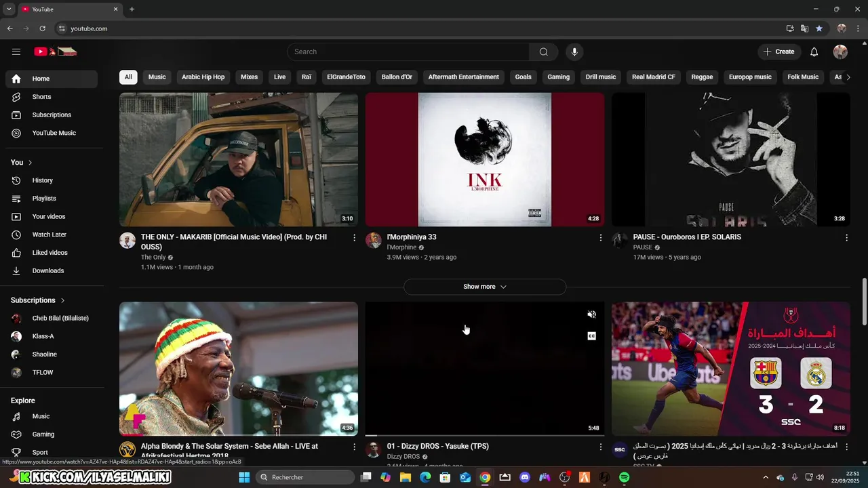868x488 pixels.
Task: Open Sport under Explore
Action: (x=52, y=452)
